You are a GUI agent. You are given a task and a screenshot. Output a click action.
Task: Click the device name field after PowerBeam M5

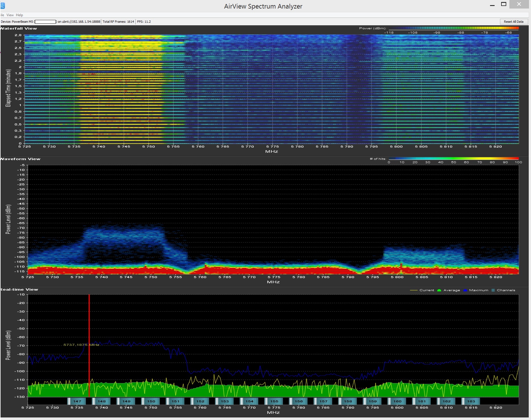click(46, 22)
